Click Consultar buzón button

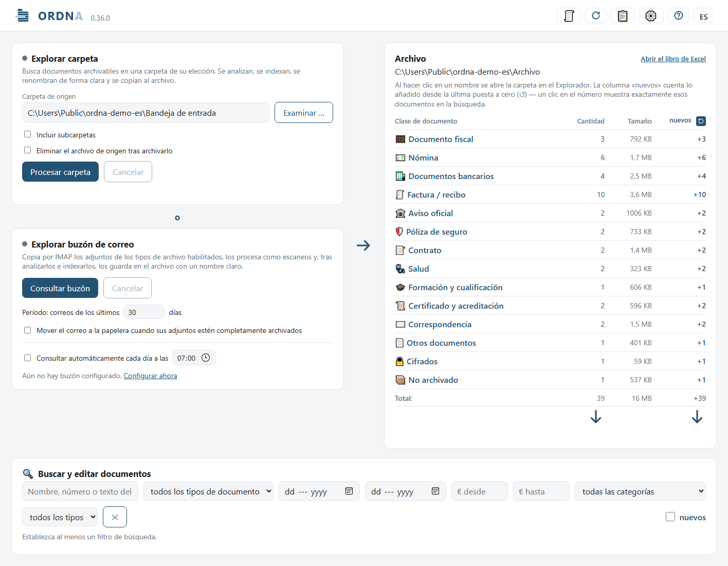pyautogui.click(x=60, y=288)
